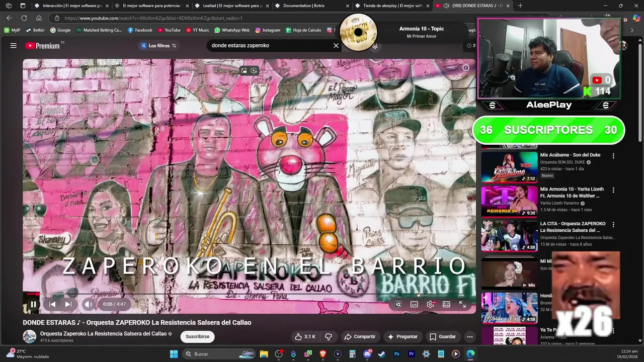Viewport: 644px width, 362px height.
Task: Switch to 'Lealtad' browser tab
Action: 232,6
